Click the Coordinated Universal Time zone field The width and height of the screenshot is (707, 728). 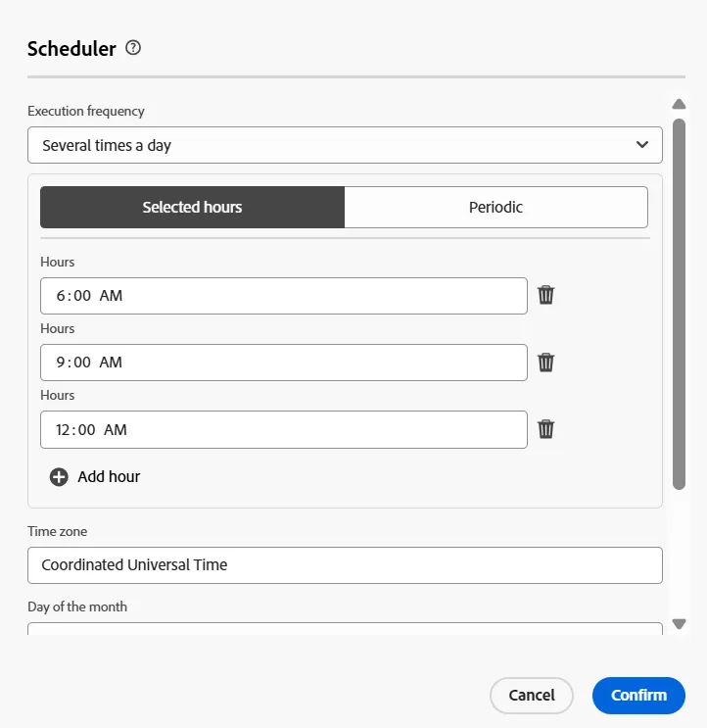tap(345, 565)
